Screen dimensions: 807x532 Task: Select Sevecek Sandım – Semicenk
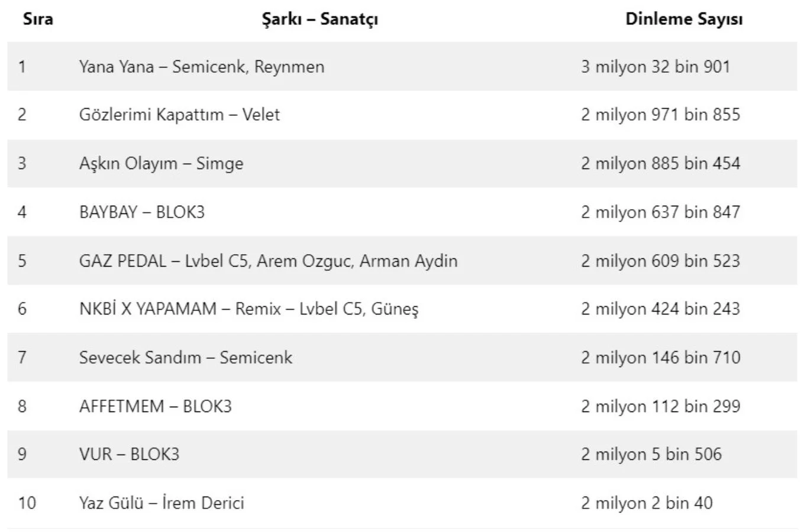tap(186, 357)
